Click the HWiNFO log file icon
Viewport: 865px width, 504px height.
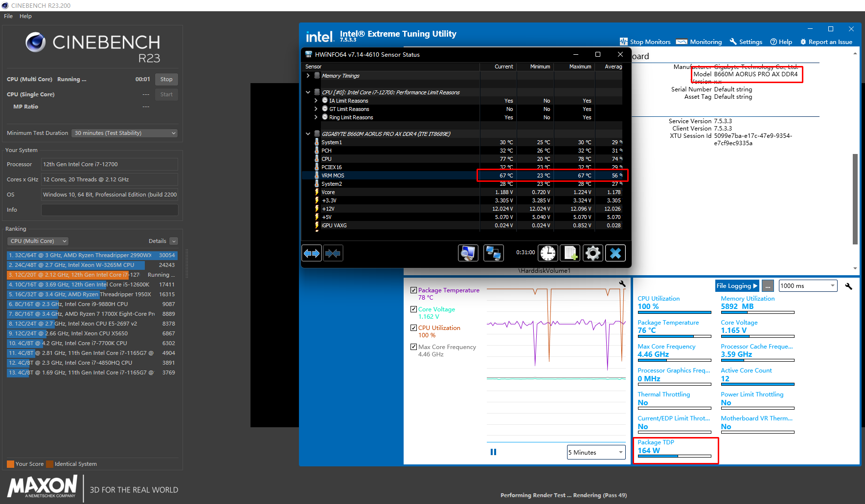(570, 253)
